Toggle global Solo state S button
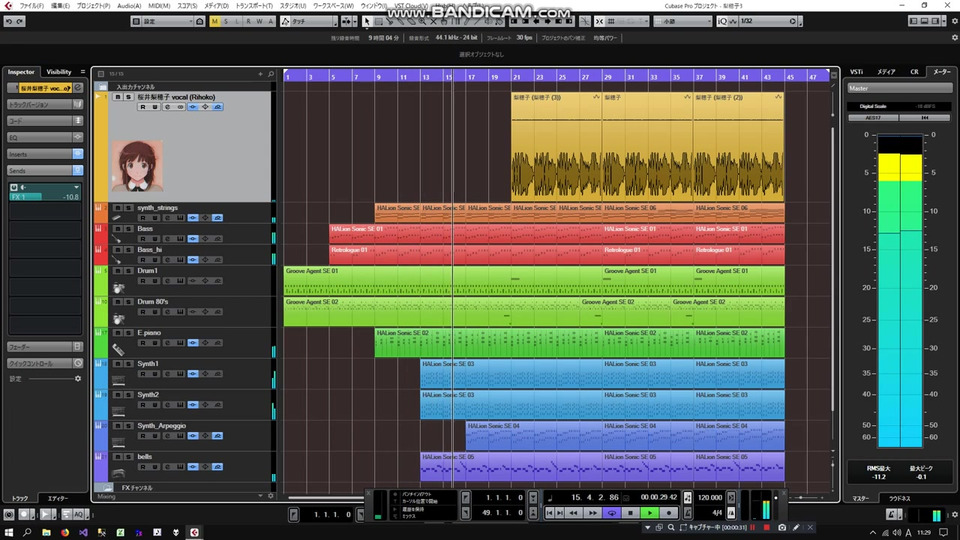Image resolution: width=960 pixels, height=540 pixels. (x=226, y=21)
